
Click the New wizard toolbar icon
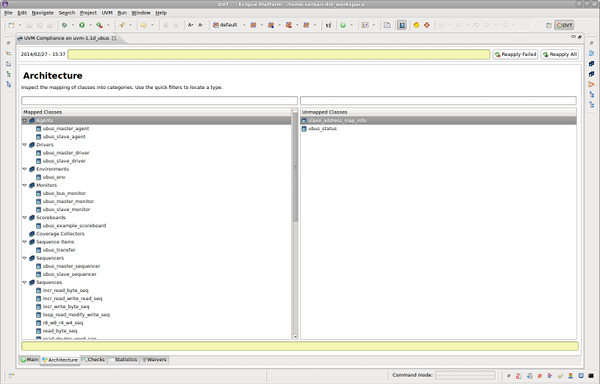[x=11, y=25]
